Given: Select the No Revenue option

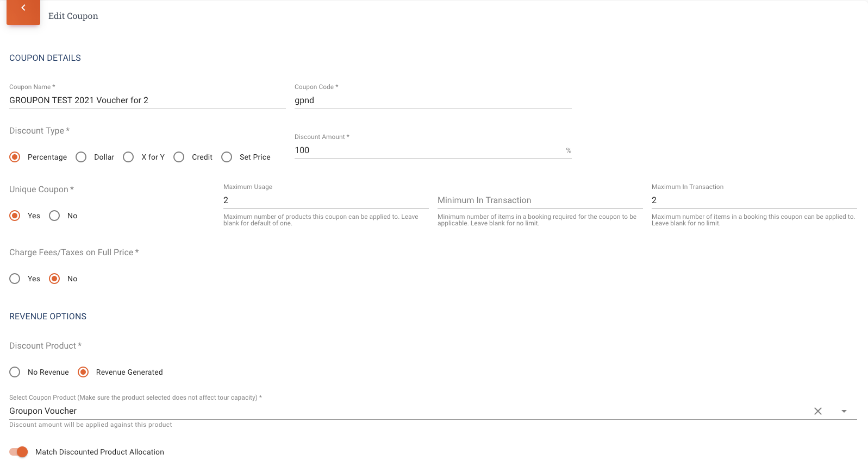Looking at the screenshot, I should click(x=15, y=372).
